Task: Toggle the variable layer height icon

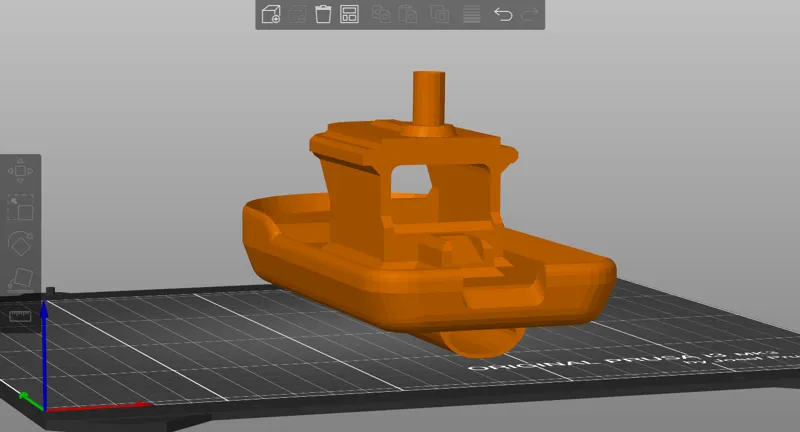Action: point(471,14)
